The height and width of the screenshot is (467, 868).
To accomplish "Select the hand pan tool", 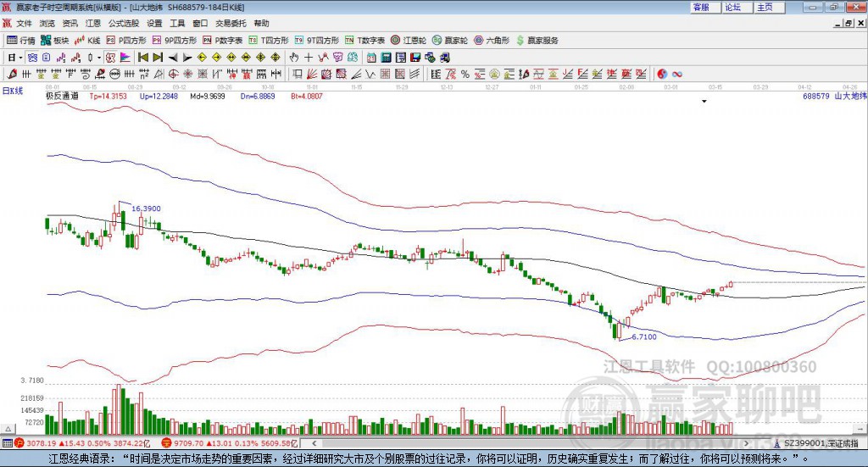I will click(x=294, y=58).
